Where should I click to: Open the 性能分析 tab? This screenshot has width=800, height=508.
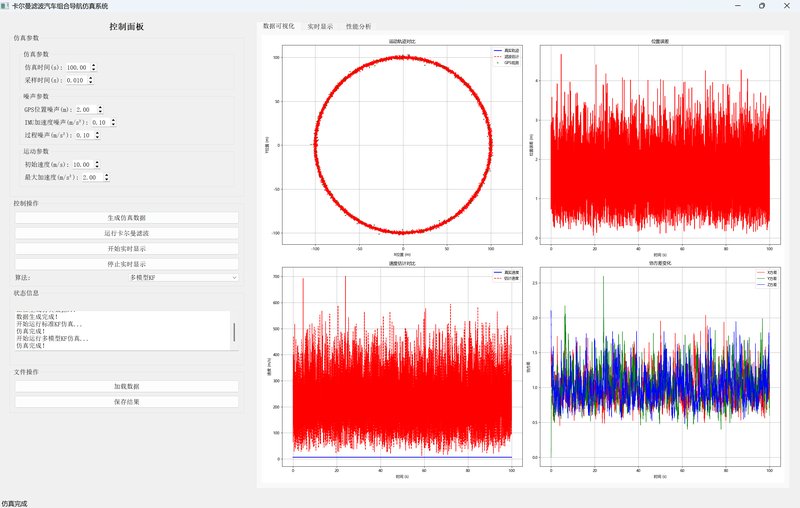(x=357, y=26)
